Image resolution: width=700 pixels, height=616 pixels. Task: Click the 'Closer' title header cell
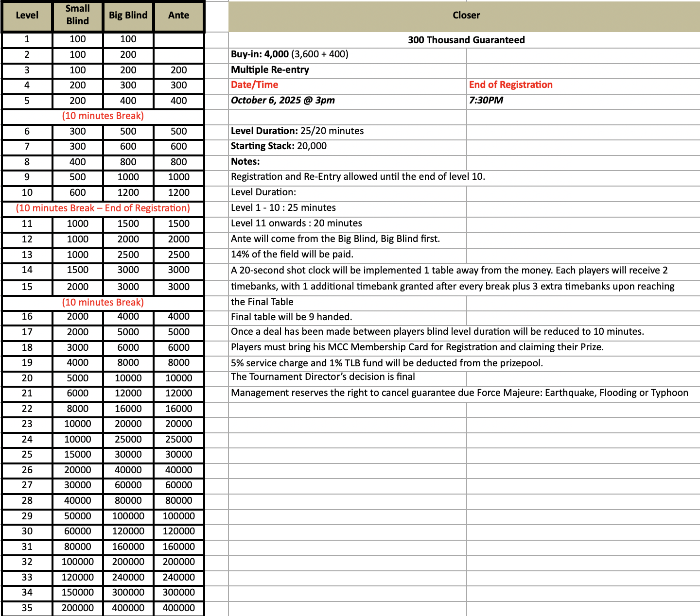point(466,16)
